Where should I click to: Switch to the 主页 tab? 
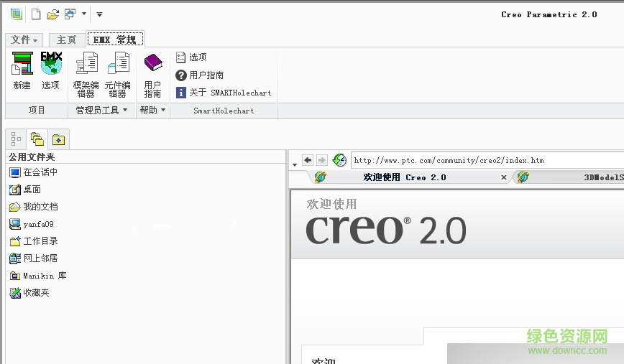click(x=66, y=39)
